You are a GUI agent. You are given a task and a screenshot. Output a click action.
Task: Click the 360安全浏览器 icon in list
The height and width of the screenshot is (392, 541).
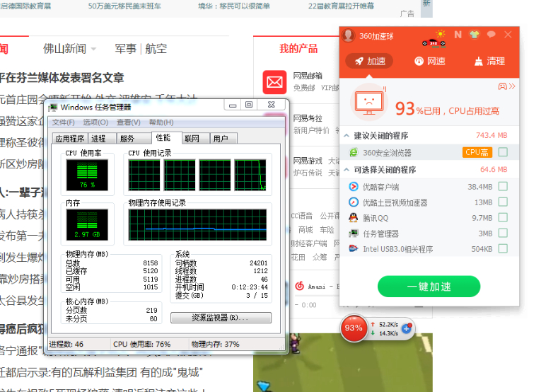[x=354, y=152]
